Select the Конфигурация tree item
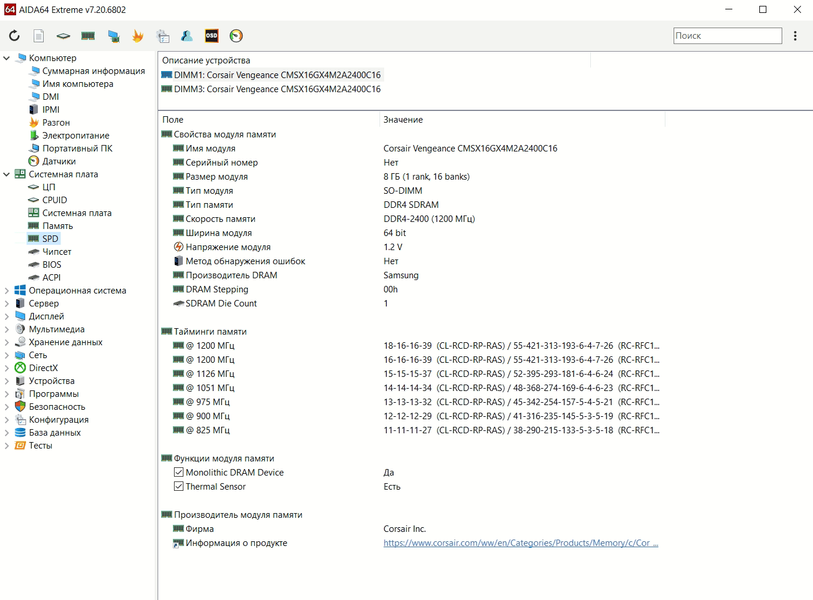Image resolution: width=813 pixels, height=600 pixels. point(59,420)
